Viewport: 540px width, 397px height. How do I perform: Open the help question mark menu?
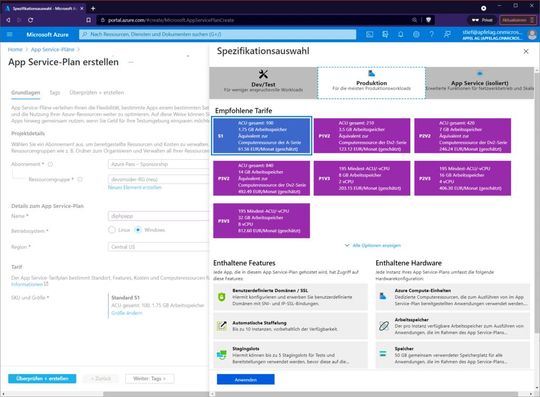click(x=432, y=34)
